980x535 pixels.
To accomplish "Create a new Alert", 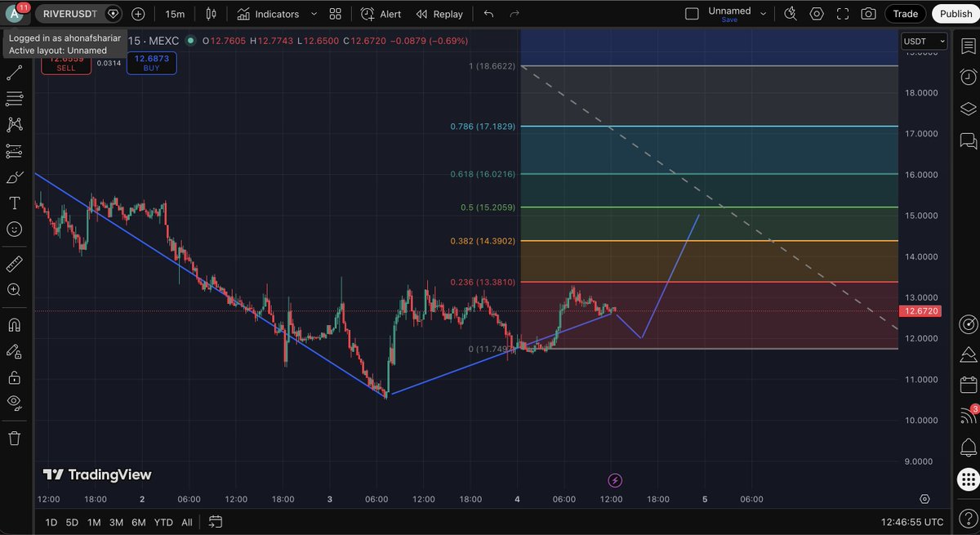I will click(x=381, y=14).
